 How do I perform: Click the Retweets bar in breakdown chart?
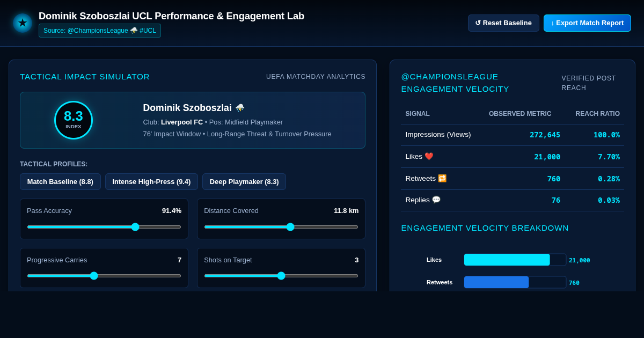tap(496, 282)
